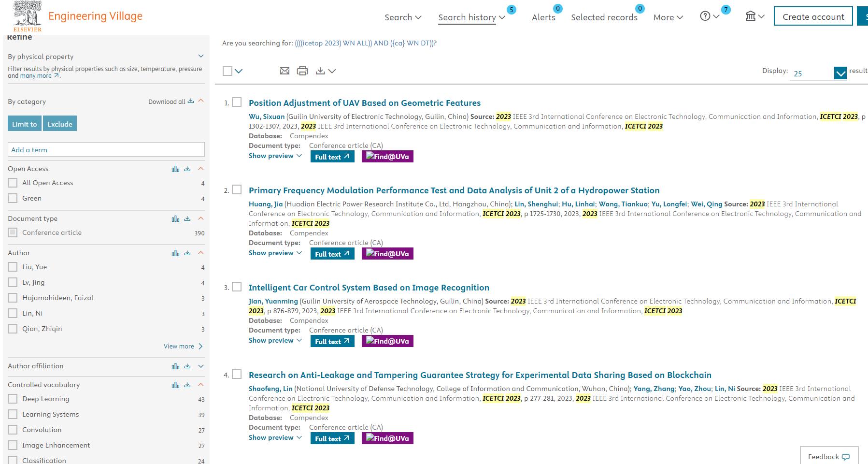Screen dimensions: 868x464
Task: Expand Show preview for result 4
Action: [275, 437]
